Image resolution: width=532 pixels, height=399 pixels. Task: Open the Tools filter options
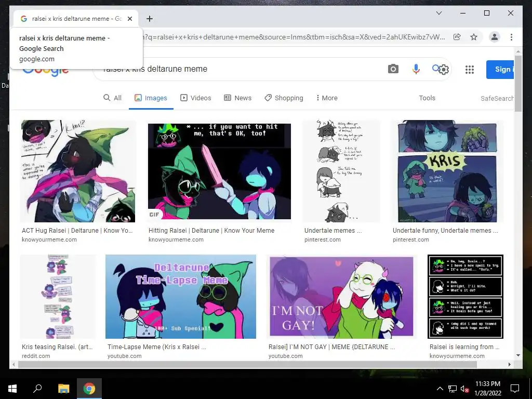click(x=427, y=98)
